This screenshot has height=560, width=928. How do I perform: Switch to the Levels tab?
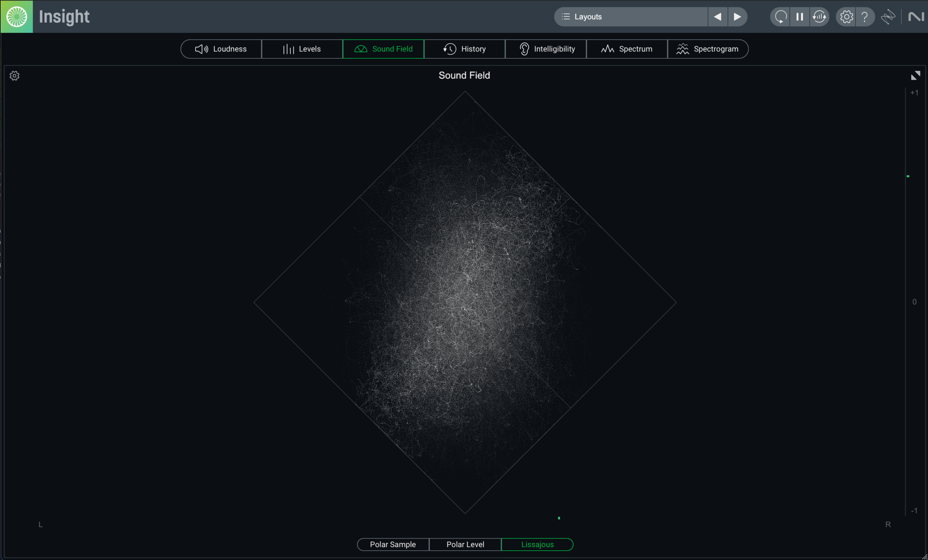pos(302,49)
